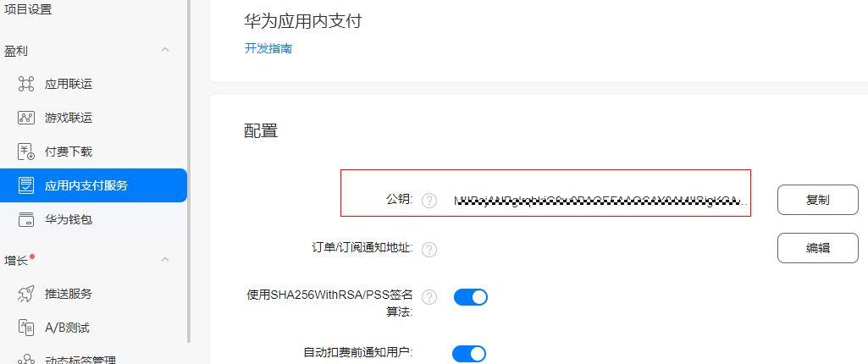Open the 开发指南 link
868x364 pixels.
tap(268, 49)
